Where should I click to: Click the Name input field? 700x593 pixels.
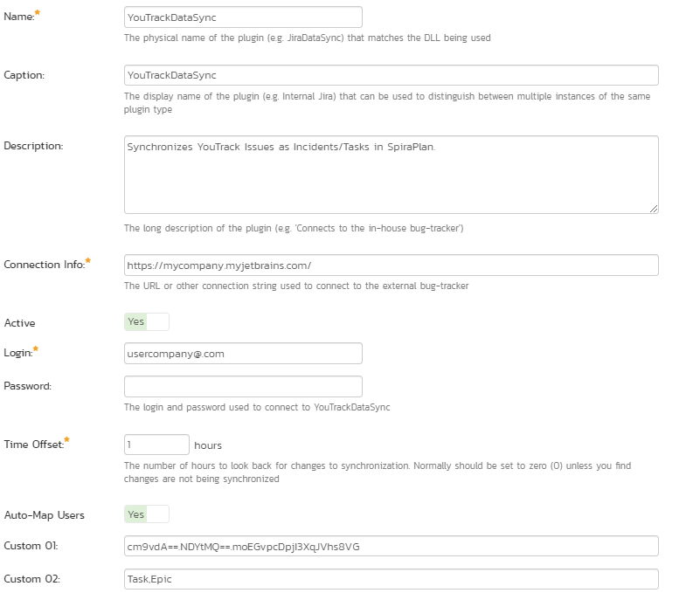click(x=243, y=17)
